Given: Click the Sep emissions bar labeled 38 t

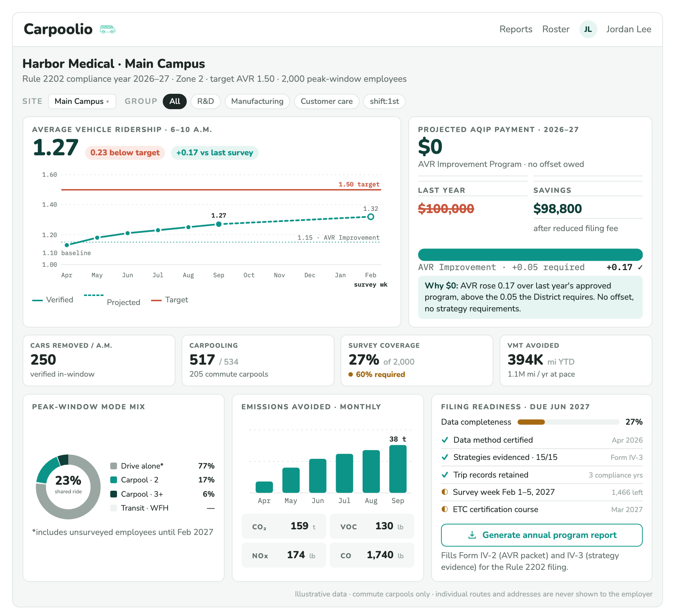Looking at the screenshot, I should [x=398, y=469].
